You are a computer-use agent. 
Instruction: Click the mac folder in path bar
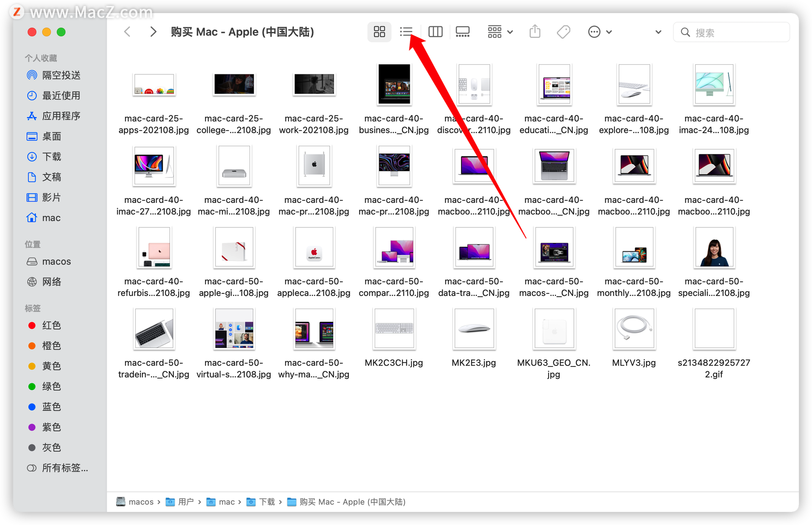click(220, 502)
